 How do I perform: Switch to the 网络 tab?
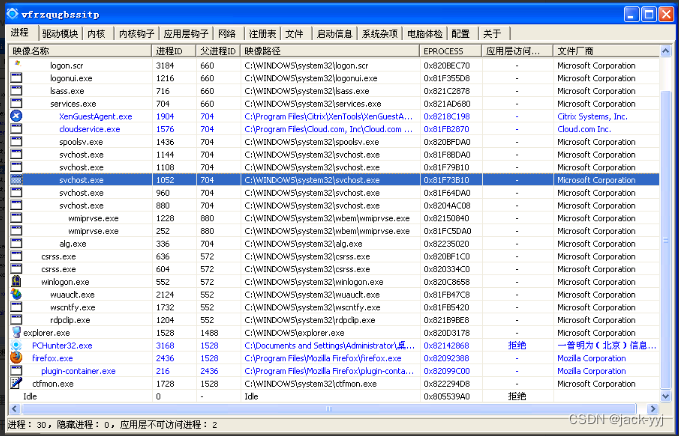227,34
